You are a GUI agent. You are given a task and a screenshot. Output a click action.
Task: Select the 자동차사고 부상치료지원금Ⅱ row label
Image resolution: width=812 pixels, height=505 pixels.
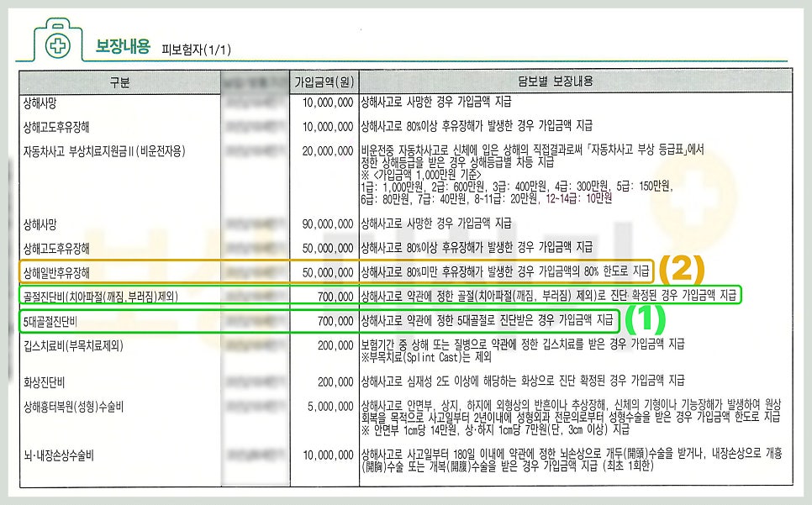[105, 151]
